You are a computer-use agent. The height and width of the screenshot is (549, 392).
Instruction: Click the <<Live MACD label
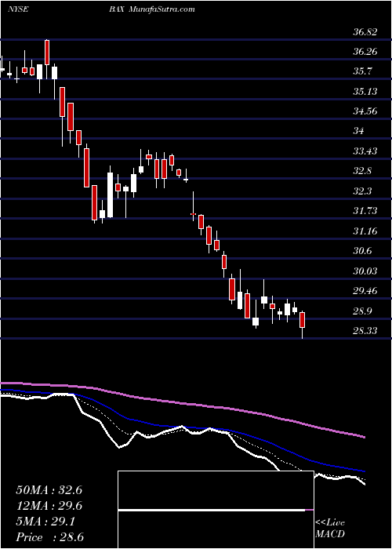[x=330, y=529]
